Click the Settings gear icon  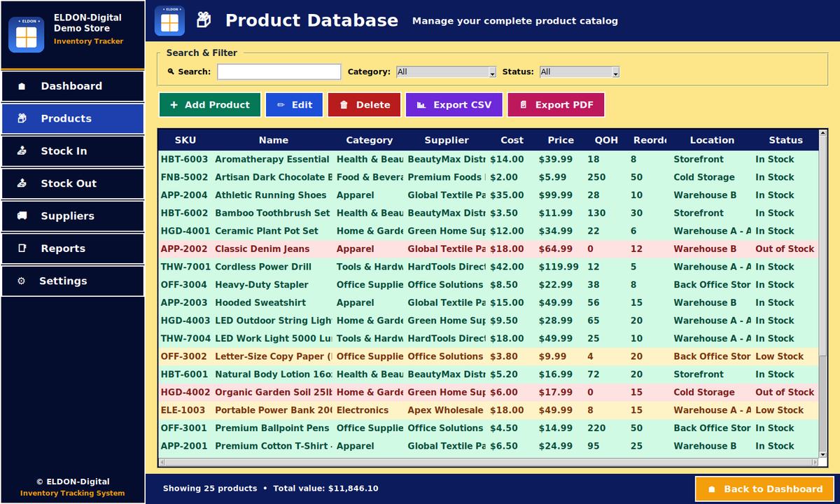point(21,281)
